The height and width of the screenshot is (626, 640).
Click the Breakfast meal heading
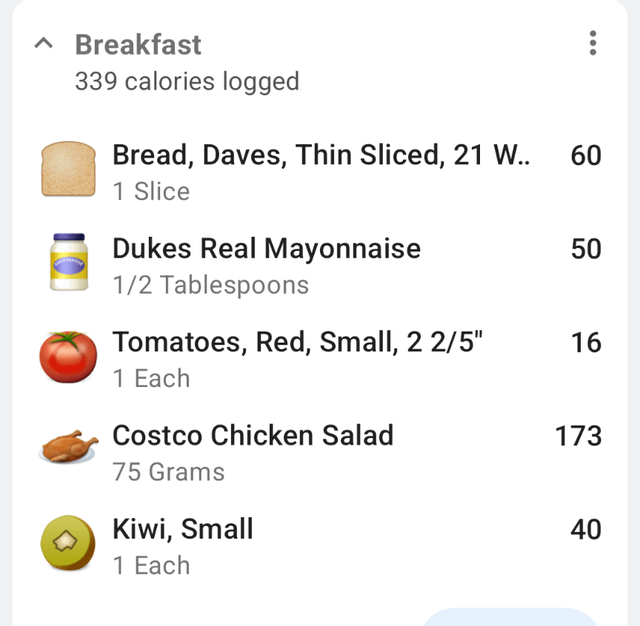coord(138,45)
